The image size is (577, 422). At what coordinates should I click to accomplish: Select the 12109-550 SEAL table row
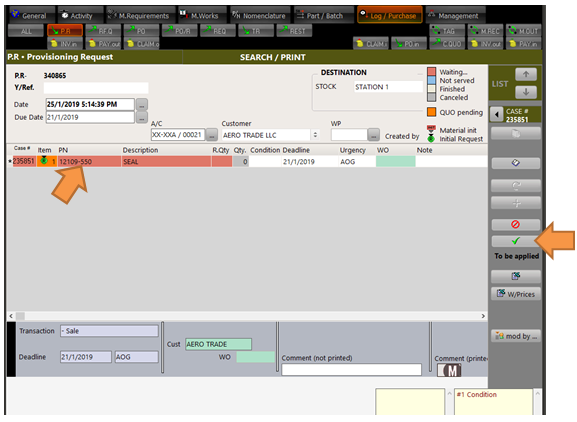pos(248,162)
